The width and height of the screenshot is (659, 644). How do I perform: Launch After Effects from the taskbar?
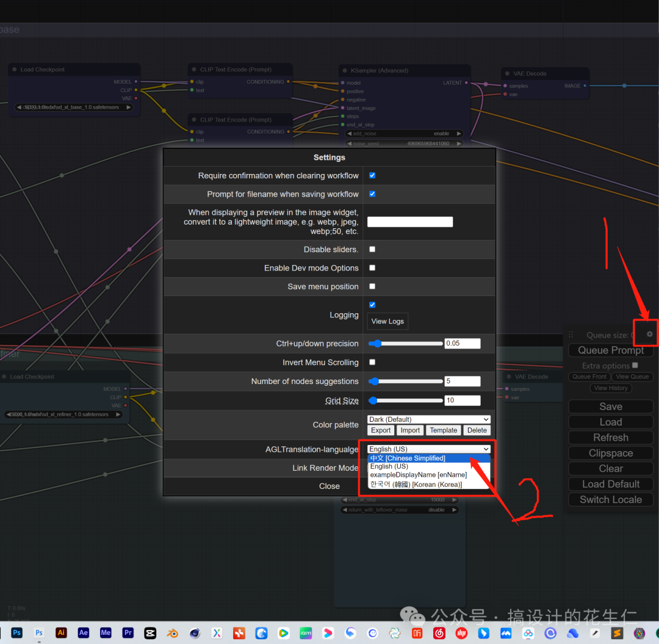click(x=84, y=633)
